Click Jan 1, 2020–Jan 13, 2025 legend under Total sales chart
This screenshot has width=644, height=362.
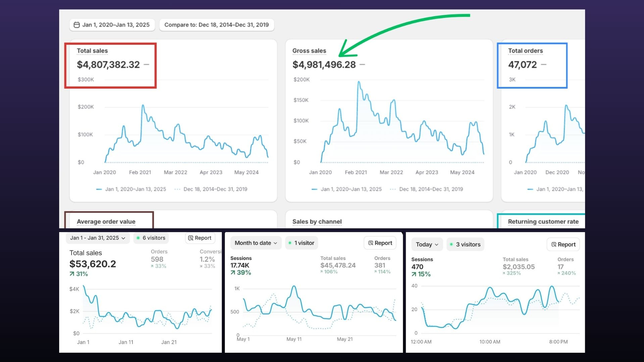pyautogui.click(x=131, y=189)
